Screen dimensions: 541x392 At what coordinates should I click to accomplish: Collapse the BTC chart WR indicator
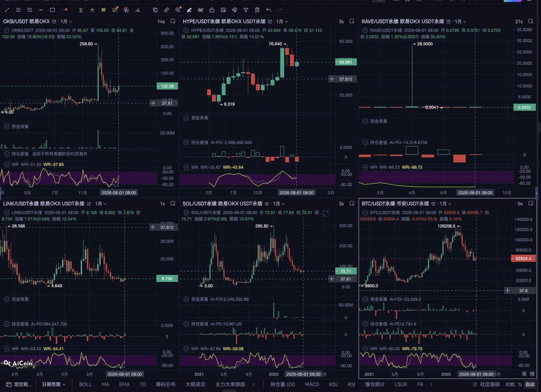tap(366, 348)
